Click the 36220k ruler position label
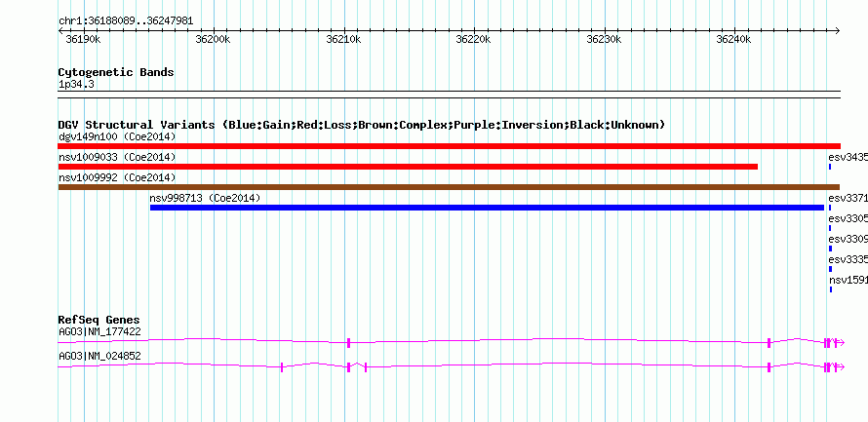868x422 pixels. pyautogui.click(x=473, y=39)
